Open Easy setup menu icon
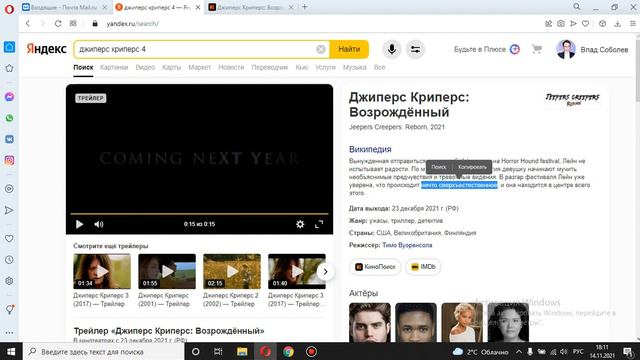This screenshot has height=360, width=640. [633, 24]
